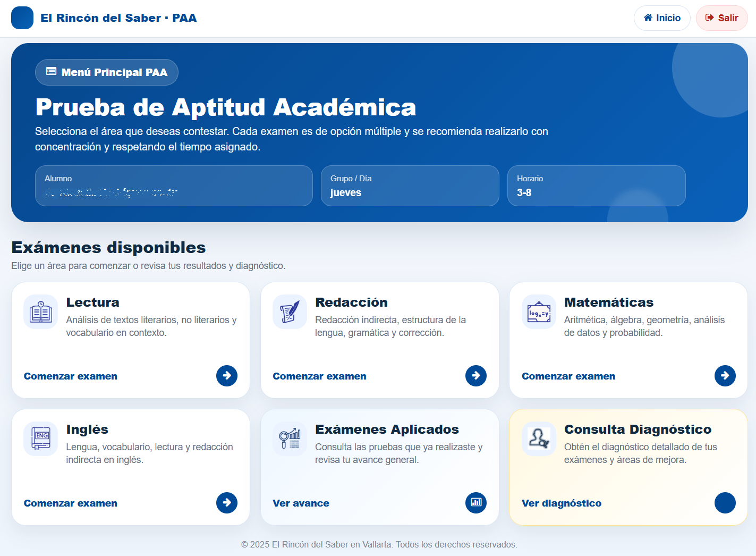This screenshot has width=756, height=556.
Task: Click the Lectura description about textos literarios
Action: point(151,326)
